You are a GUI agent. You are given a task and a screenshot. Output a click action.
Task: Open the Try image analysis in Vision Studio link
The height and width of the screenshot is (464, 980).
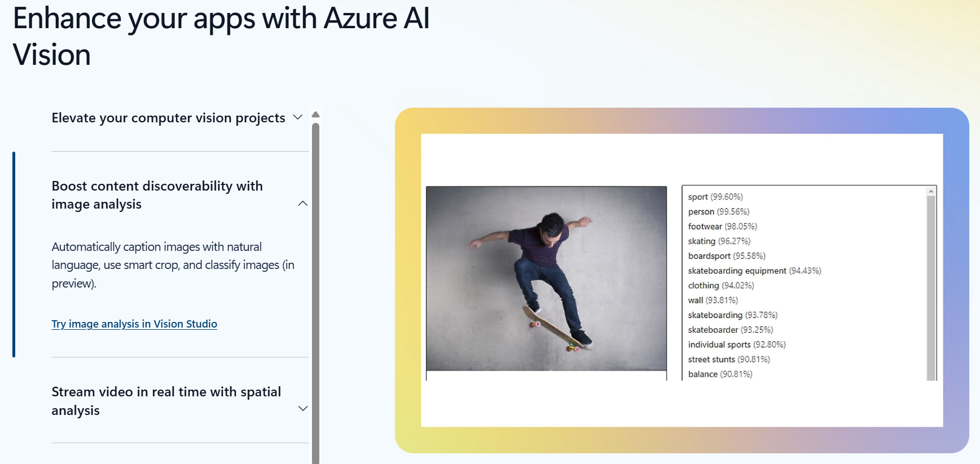pyautogui.click(x=134, y=324)
